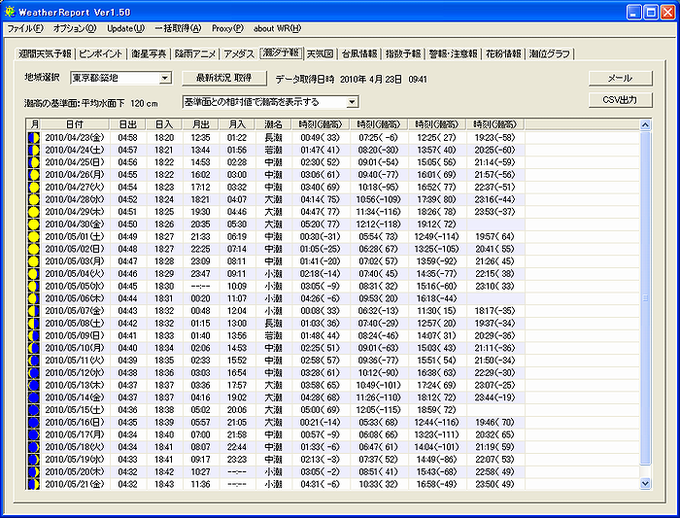This screenshot has width=680, height=518.
Task: Click moon icon in 2010/05/21 row
Action: coord(33,484)
